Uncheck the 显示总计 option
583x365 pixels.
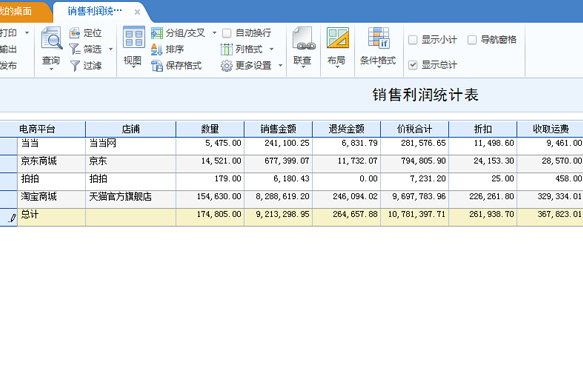(x=413, y=65)
